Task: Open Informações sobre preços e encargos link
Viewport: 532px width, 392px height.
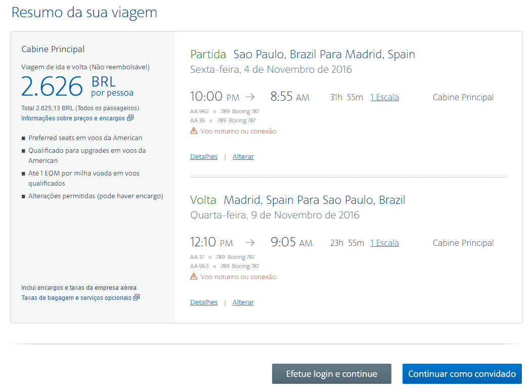Action: [x=73, y=118]
